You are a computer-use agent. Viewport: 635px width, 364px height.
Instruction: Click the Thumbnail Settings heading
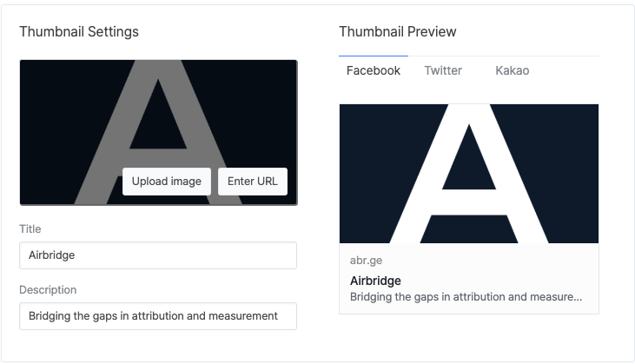(79, 32)
